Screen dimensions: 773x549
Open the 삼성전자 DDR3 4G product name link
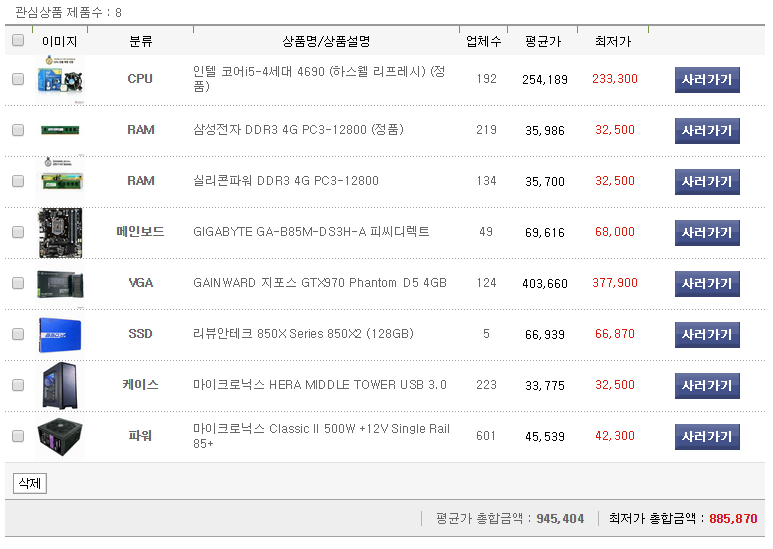pyautogui.click(x=298, y=130)
